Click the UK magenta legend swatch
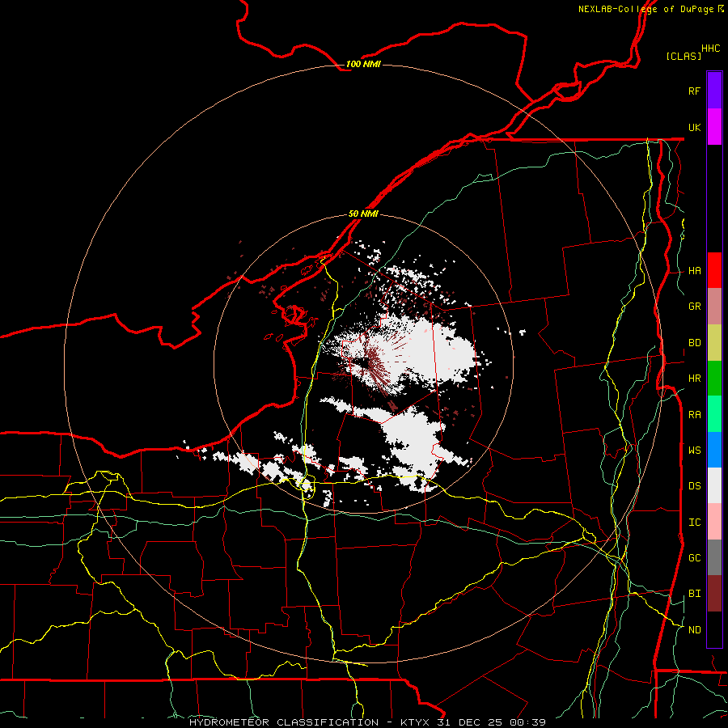The height and width of the screenshot is (728, 728). 714,127
